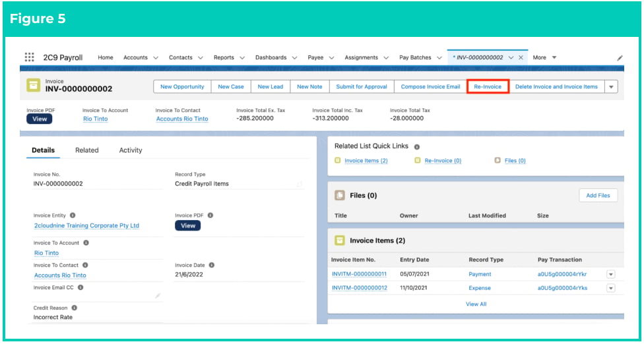This screenshot has width=644, height=344.
Task: Click the Payment record type link
Action: coord(480,274)
